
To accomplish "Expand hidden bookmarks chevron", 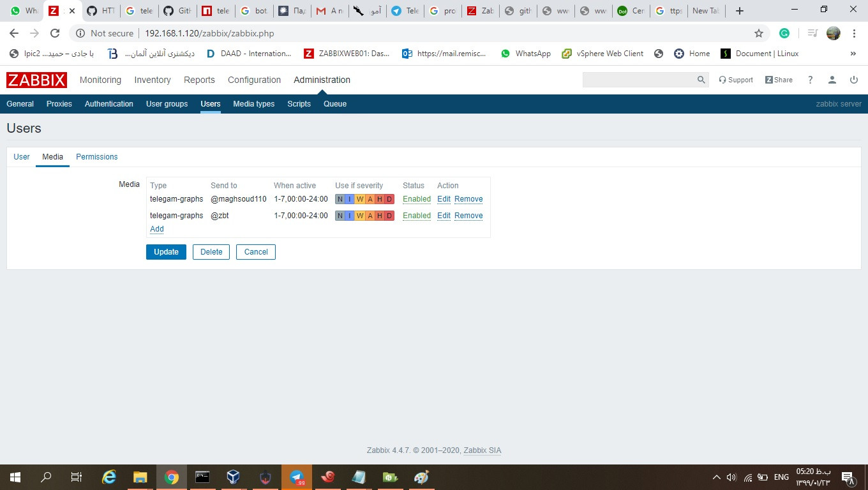I will coord(853,54).
